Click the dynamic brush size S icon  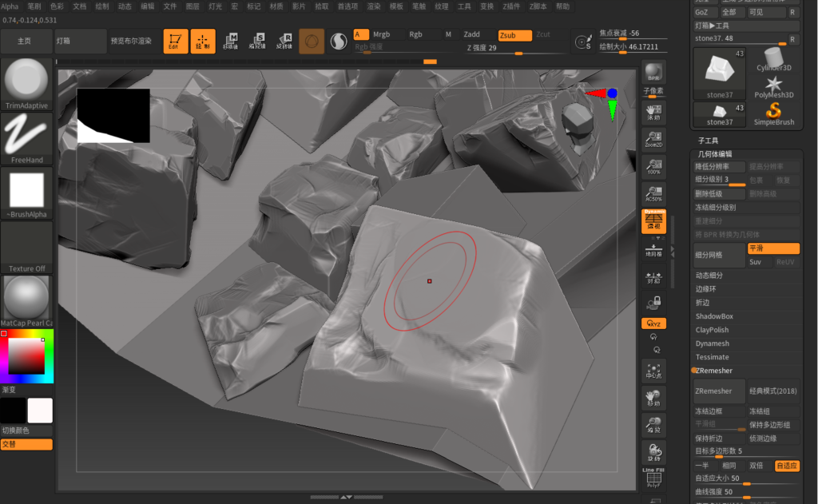tap(582, 42)
